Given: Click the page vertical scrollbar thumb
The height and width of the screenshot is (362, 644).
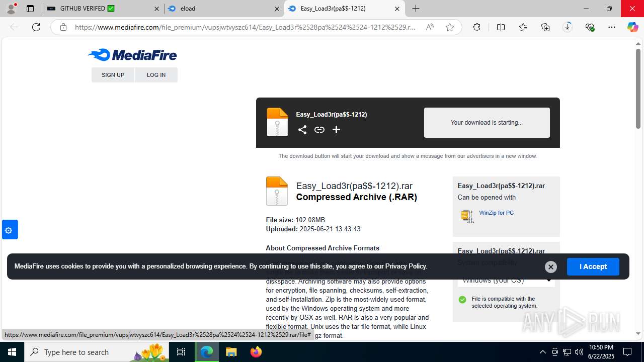Looking at the screenshot, I should [638, 88].
